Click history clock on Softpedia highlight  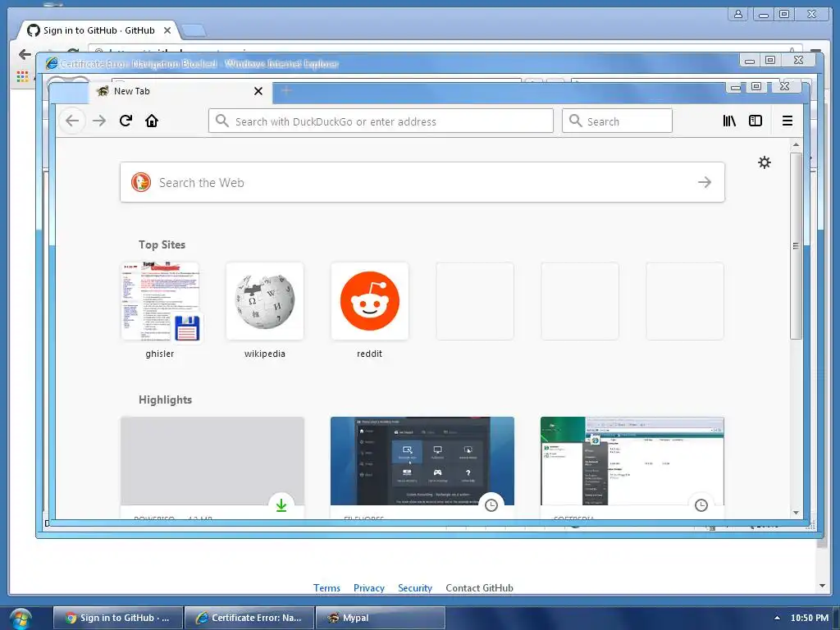tap(701, 504)
